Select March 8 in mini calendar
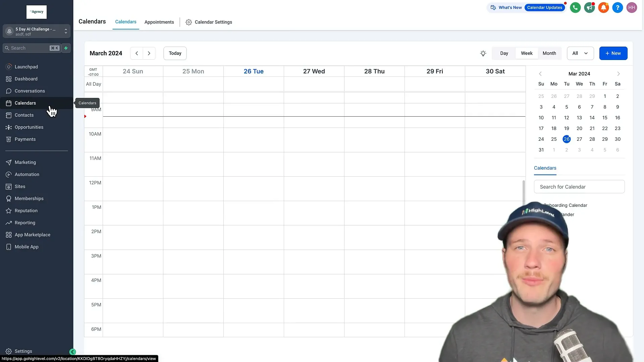The image size is (644, 362). (605, 107)
